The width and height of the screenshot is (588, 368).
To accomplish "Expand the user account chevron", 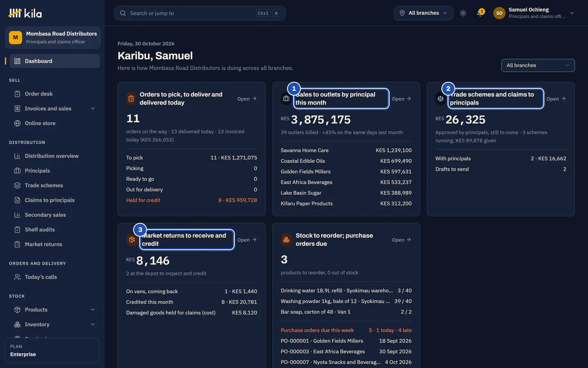I will [572, 13].
